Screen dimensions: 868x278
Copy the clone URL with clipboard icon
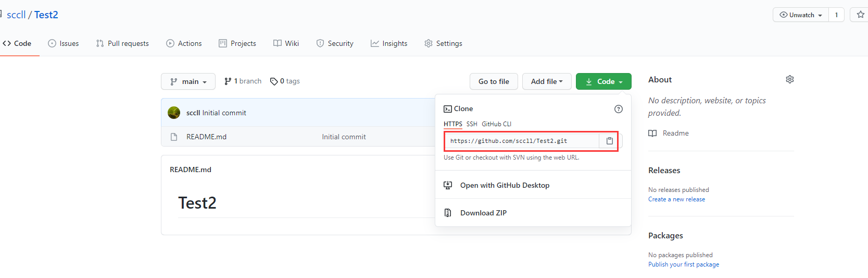(609, 141)
